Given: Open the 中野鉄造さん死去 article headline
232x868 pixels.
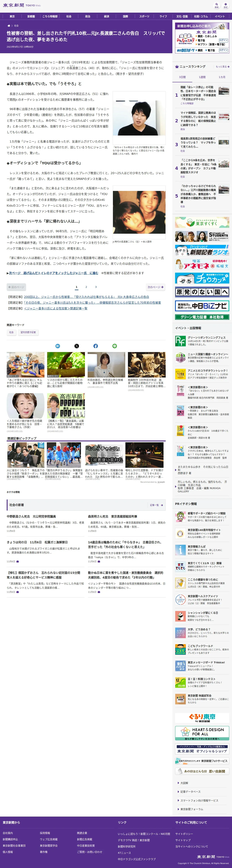Looking at the screenshot, I should point(31,516).
